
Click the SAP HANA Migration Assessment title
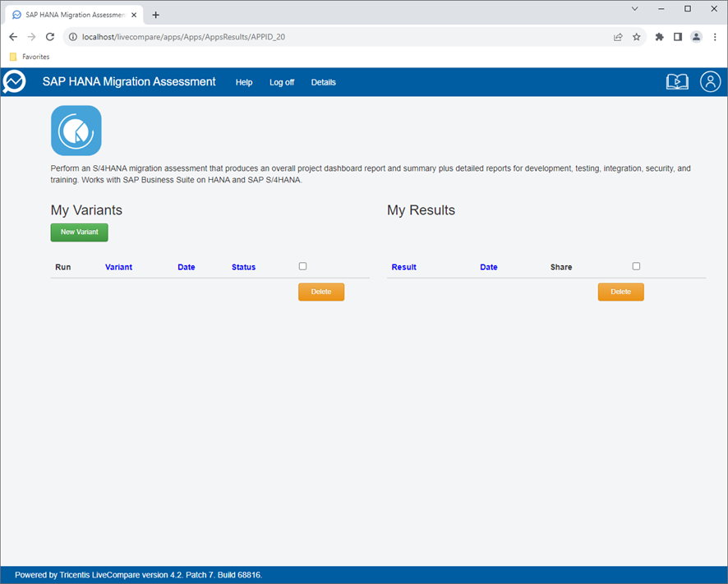point(129,81)
